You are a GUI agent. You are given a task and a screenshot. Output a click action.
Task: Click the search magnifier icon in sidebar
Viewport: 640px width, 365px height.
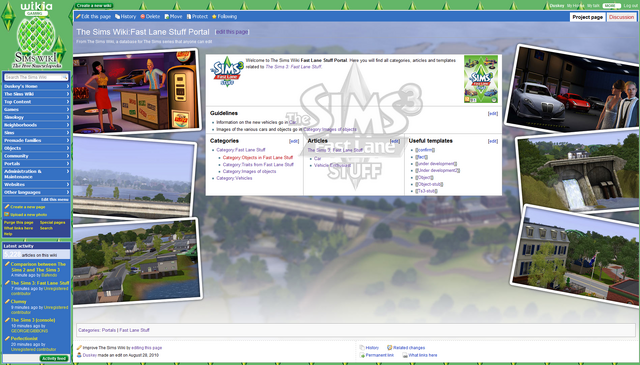coord(64,77)
